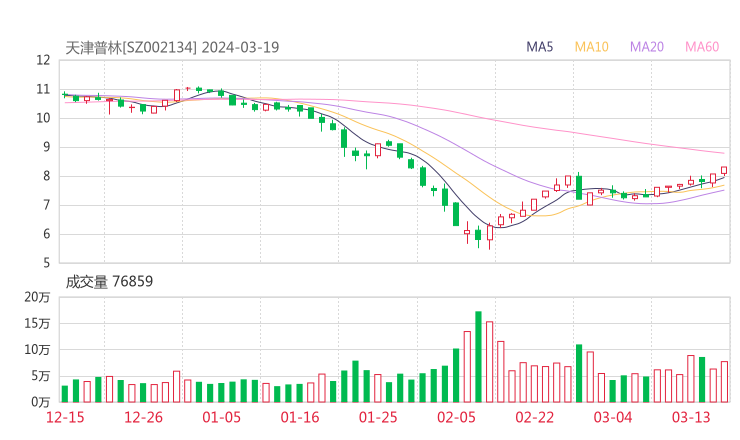Click the 0万 volume axis label

tap(41, 402)
